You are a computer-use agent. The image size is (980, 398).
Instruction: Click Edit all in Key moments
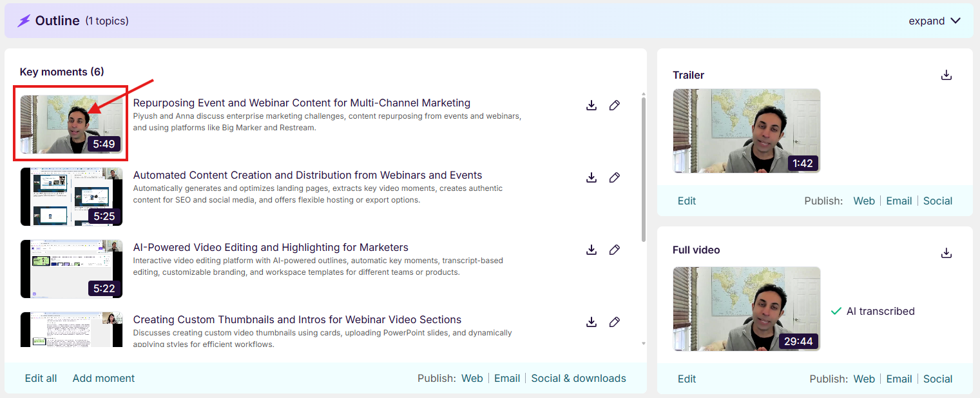41,378
